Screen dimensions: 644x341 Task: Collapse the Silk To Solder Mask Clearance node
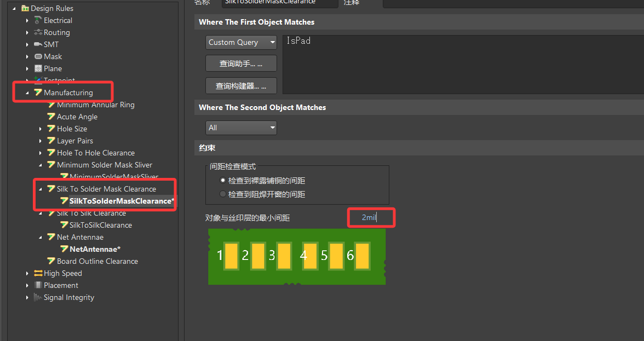41,189
